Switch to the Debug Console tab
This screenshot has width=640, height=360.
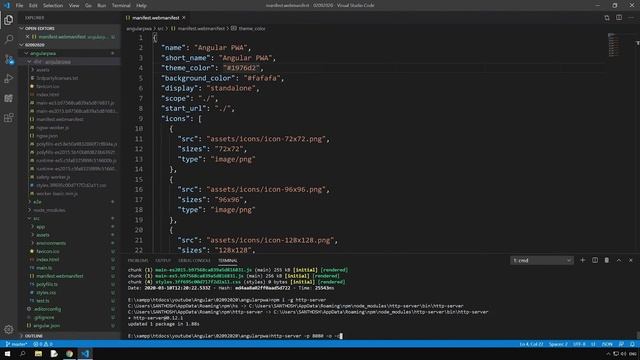click(x=194, y=260)
